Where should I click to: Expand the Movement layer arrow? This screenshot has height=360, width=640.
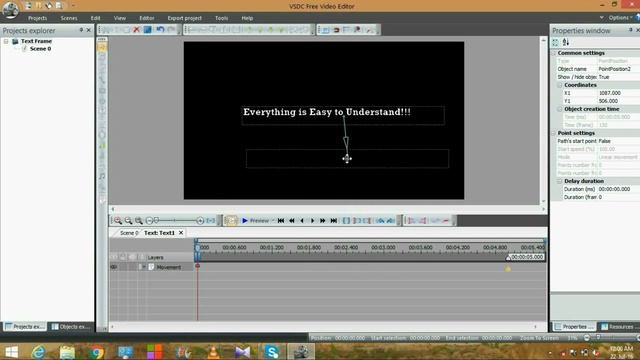pos(143,267)
